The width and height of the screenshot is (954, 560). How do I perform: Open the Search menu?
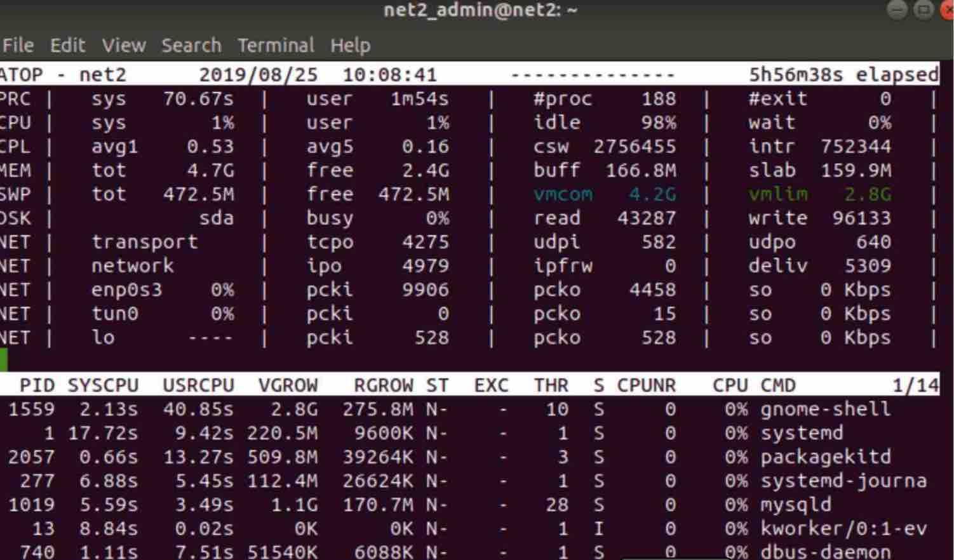pos(192,45)
